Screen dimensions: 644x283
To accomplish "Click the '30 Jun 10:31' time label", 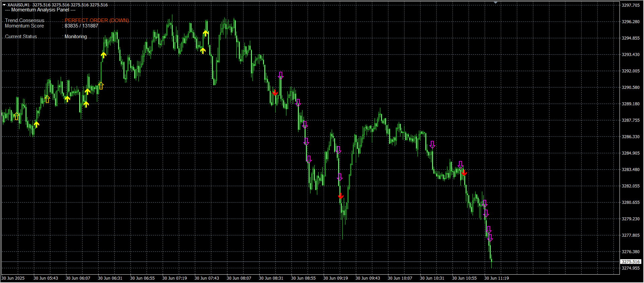I will tap(432, 278).
